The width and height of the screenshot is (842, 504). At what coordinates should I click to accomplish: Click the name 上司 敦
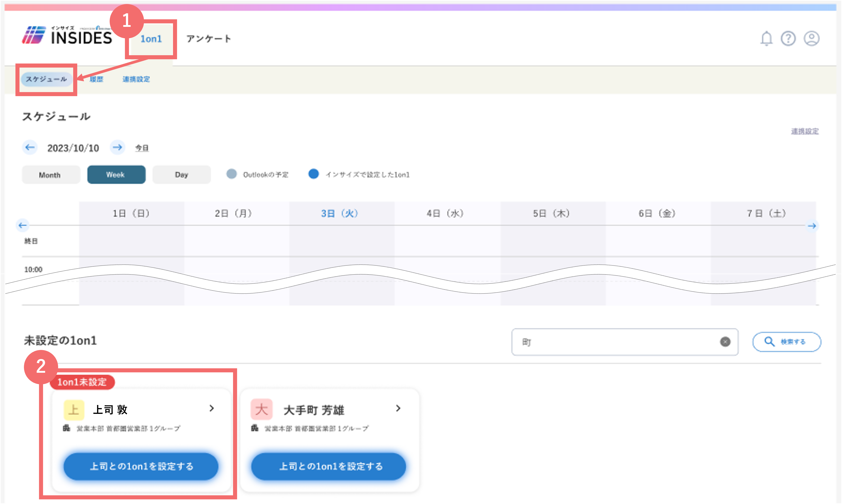pos(110,410)
